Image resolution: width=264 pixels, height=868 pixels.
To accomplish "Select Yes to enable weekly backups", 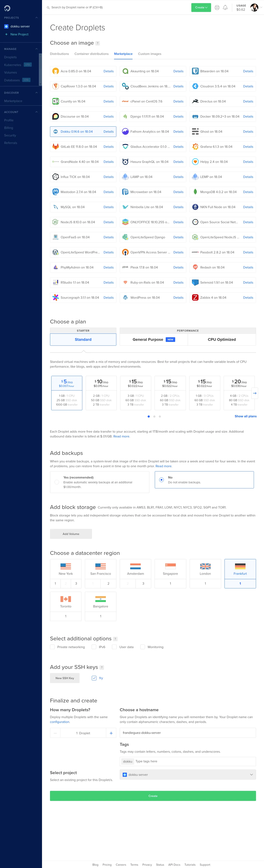I will click(57, 482).
